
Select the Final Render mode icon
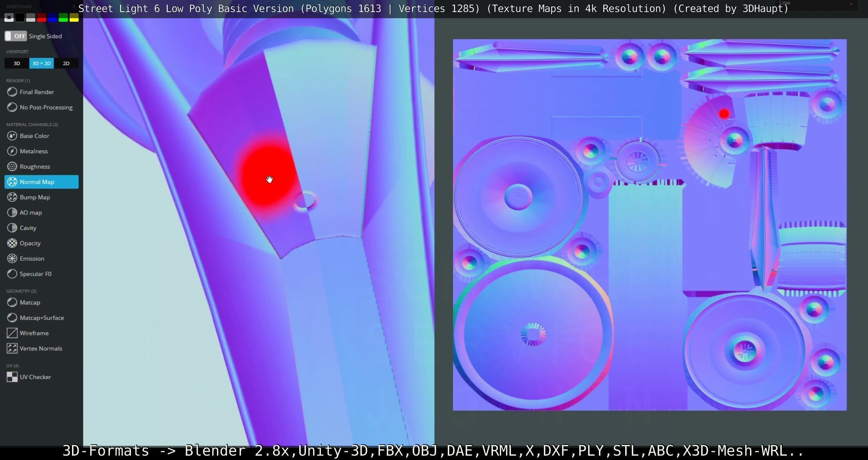pos(12,92)
